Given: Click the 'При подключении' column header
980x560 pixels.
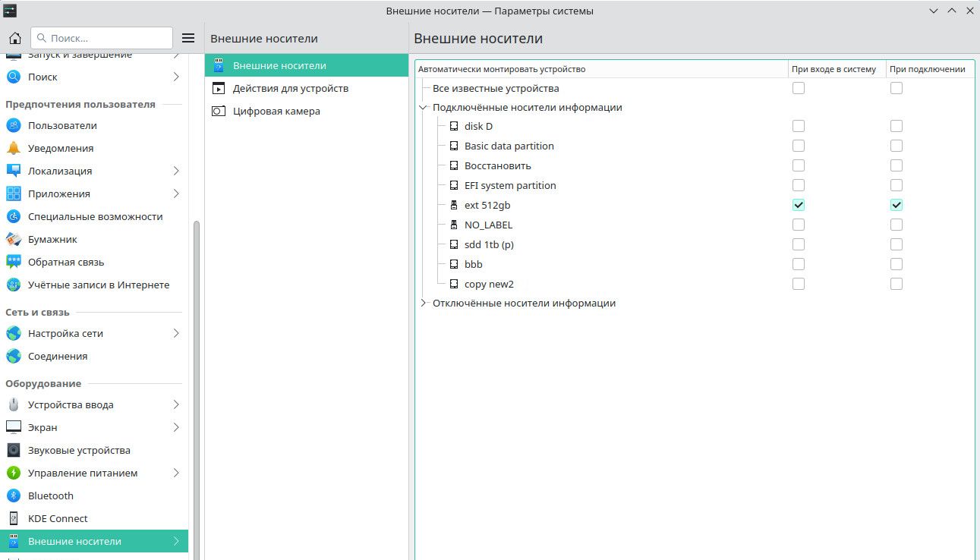Looking at the screenshot, I should 927,69.
